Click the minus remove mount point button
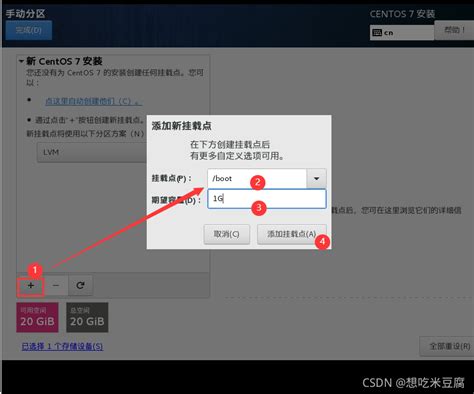This screenshot has width=474, height=394. (56, 286)
